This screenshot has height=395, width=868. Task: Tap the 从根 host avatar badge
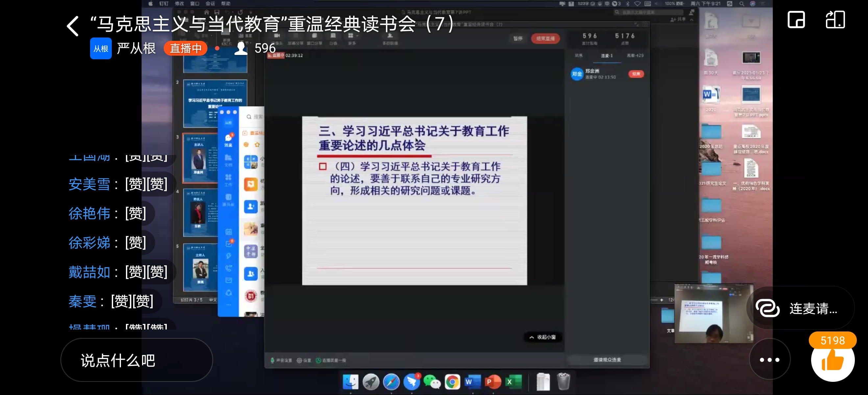coord(100,49)
